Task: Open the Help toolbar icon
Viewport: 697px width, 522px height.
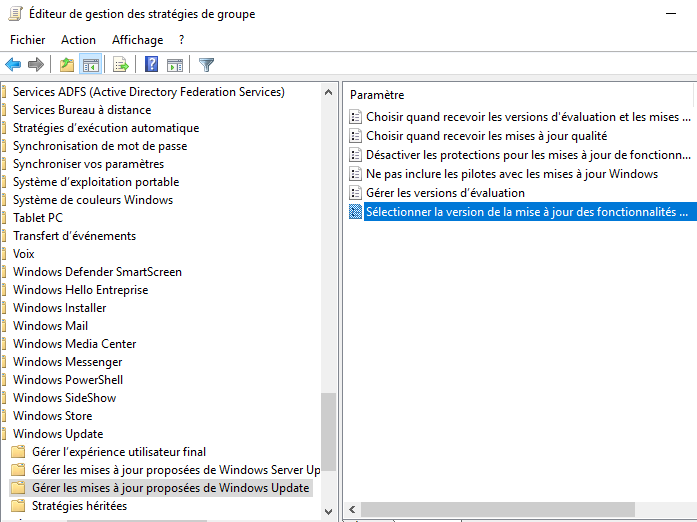Action: [x=152, y=64]
